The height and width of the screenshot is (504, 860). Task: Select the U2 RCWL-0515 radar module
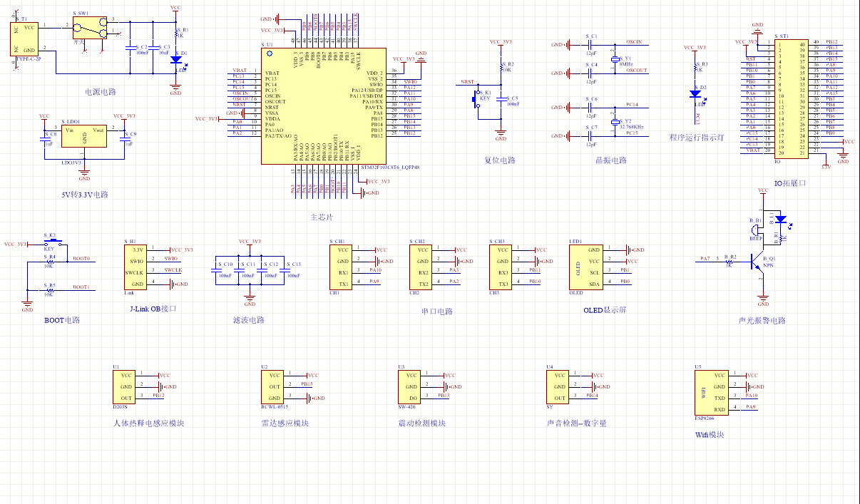pyautogui.click(x=274, y=386)
